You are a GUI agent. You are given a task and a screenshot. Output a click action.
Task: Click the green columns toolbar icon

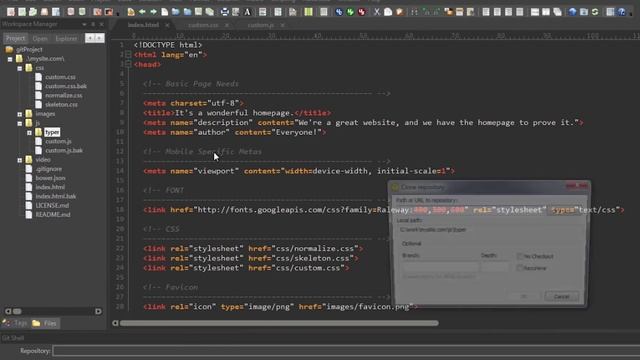(x=308, y=12)
